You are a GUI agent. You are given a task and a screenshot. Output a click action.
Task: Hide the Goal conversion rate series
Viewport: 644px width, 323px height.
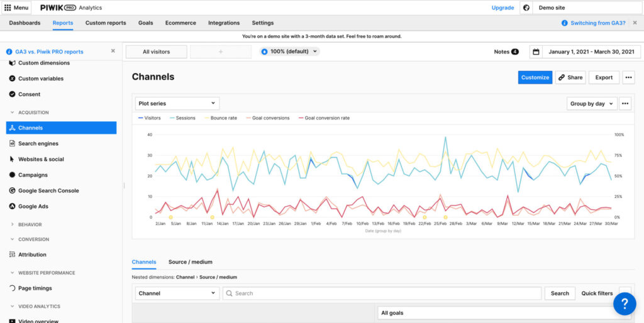323,118
